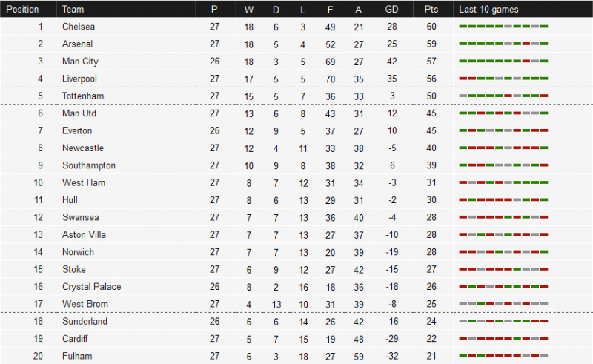The image size is (593, 364).
Task: Click West Brom's form guide bar
Action: click(x=503, y=304)
